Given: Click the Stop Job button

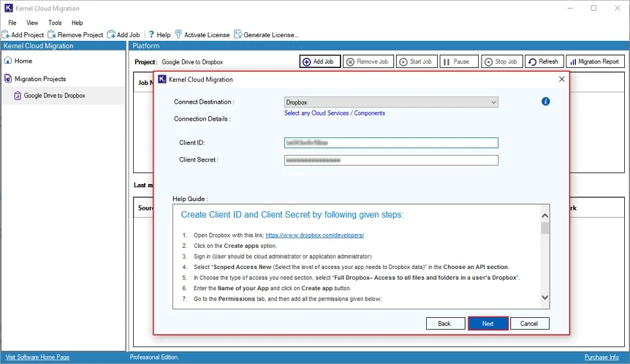Looking at the screenshot, I should [x=502, y=61].
